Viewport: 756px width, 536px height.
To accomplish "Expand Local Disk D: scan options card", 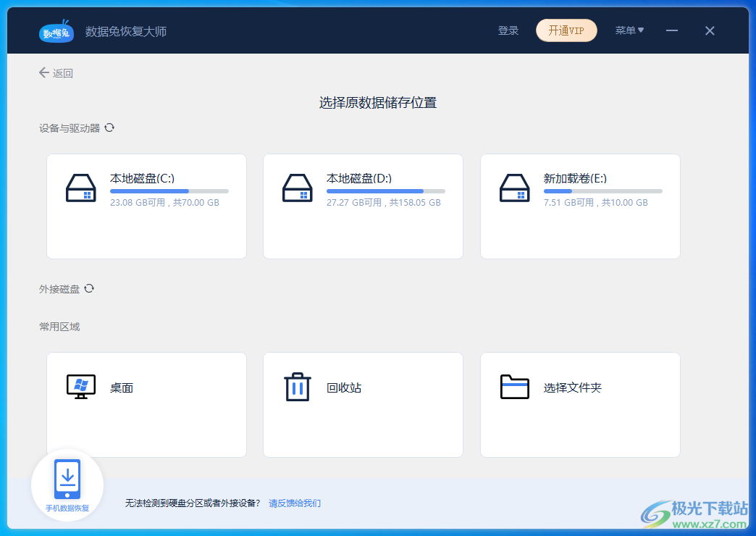I will 363,206.
